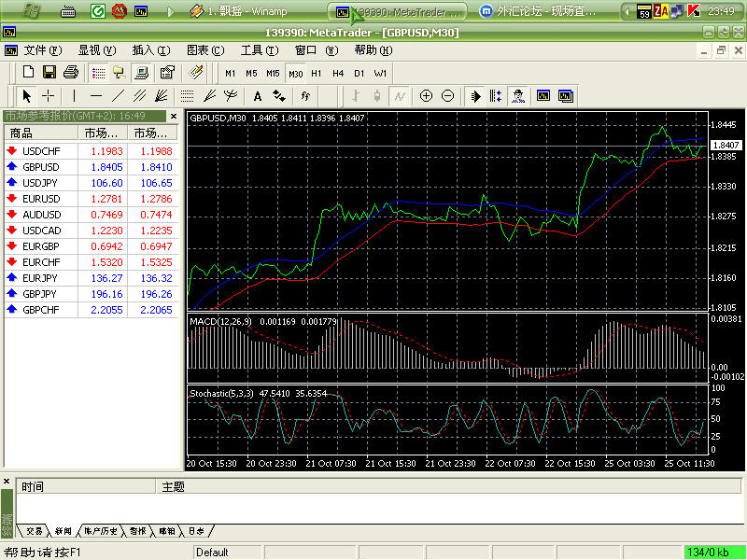Click the 时间 column header
Screen dimensions: 747x560
tap(33, 486)
